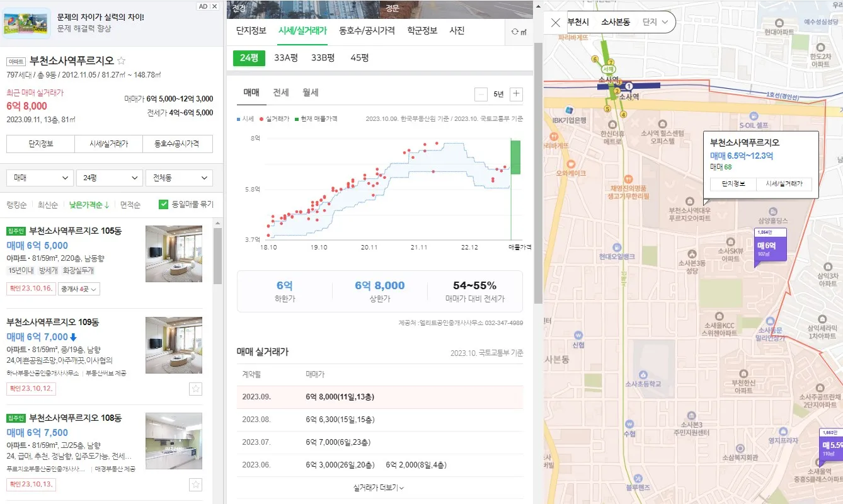
Task: Select the 2023.09. transaction row
Action: click(380, 397)
